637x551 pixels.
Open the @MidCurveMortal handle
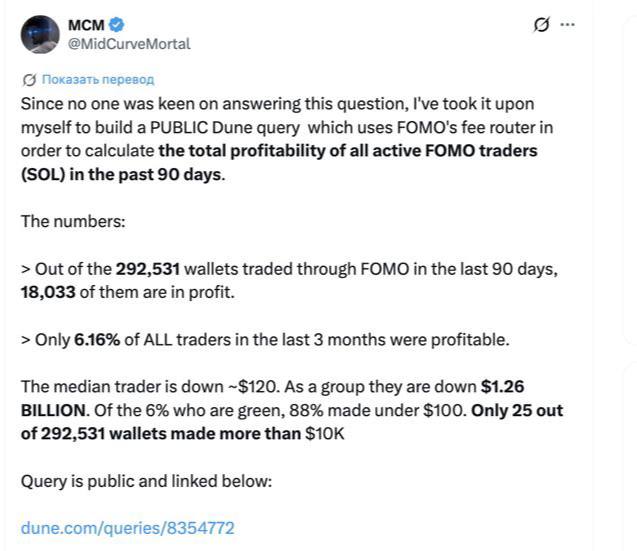click(129, 44)
